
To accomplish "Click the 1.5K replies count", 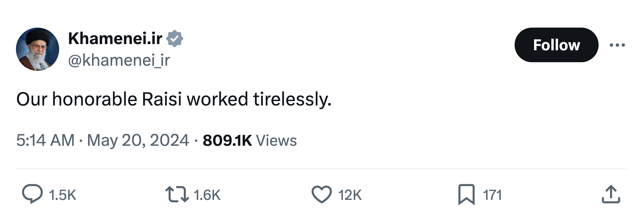I will coord(63,195).
